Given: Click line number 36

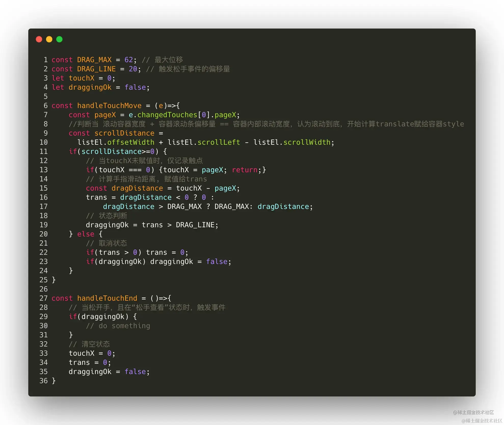Looking at the screenshot, I should 44,381.
